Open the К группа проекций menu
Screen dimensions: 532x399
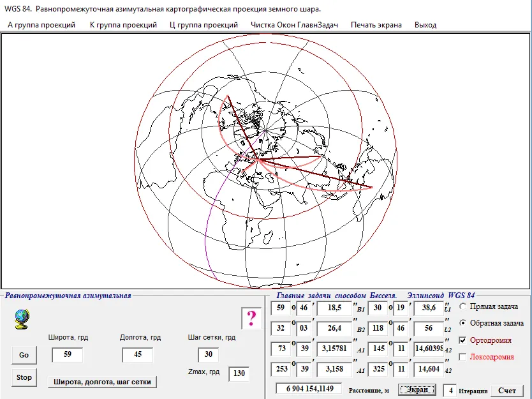(x=123, y=25)
